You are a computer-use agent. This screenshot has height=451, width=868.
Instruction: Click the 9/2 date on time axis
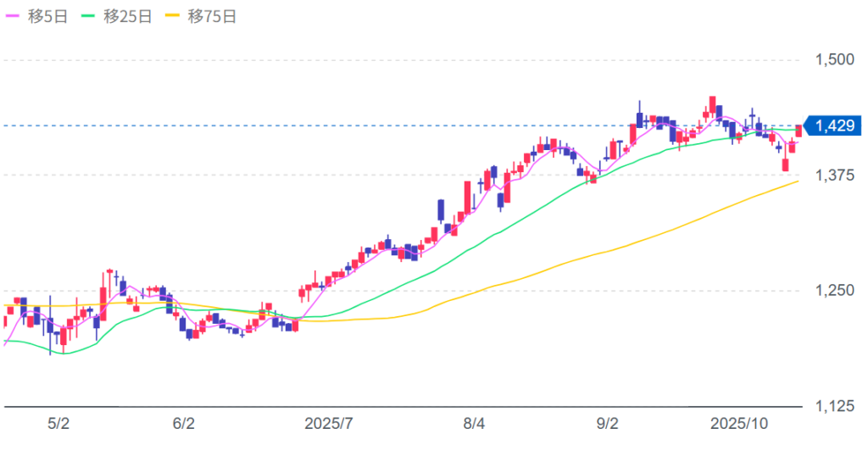tap(608, 422)
